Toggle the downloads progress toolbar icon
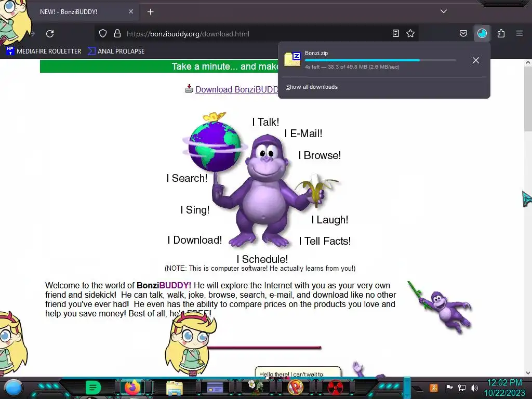Viewport: 532px width, 399px height. coord(482,33)
